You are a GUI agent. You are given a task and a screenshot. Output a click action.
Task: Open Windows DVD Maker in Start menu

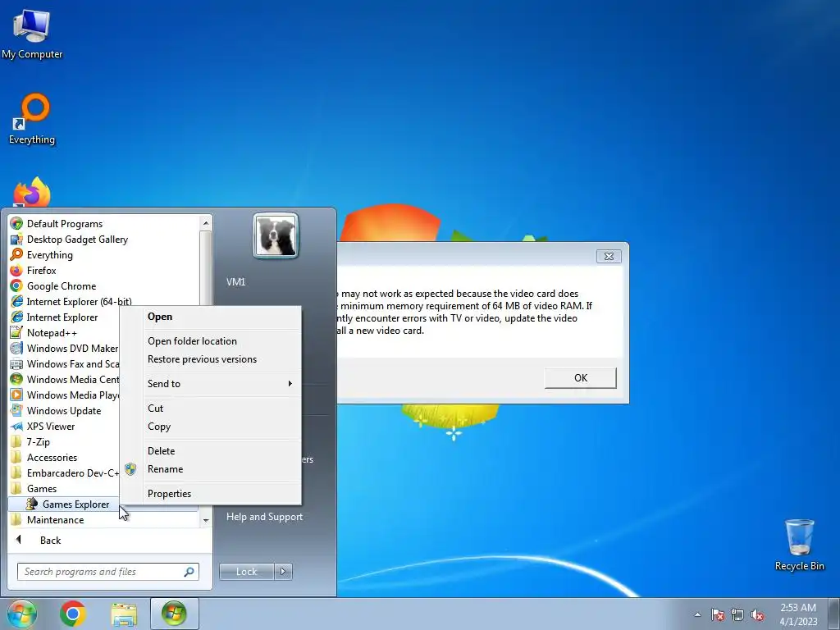pyautogui.click(x=64, y=348)
